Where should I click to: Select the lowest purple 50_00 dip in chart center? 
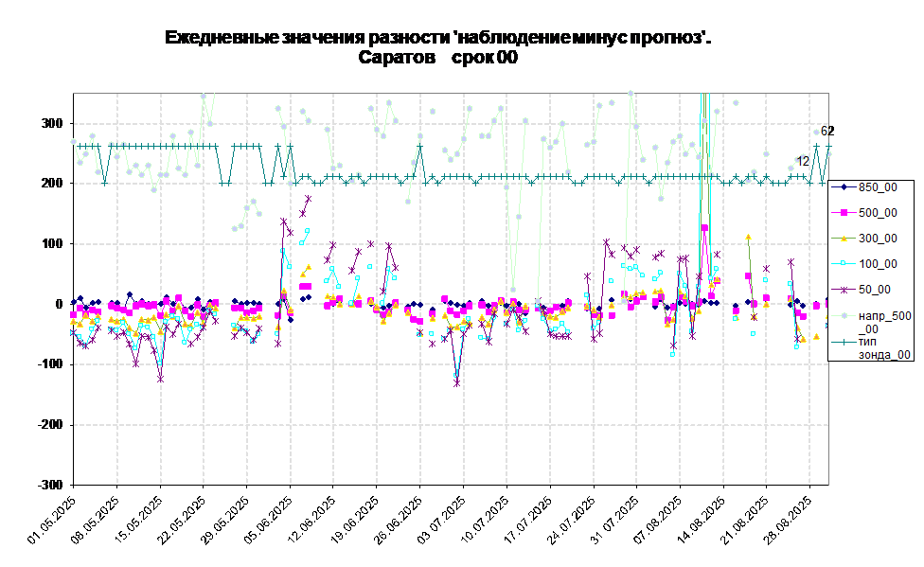[x=456, y=383]
